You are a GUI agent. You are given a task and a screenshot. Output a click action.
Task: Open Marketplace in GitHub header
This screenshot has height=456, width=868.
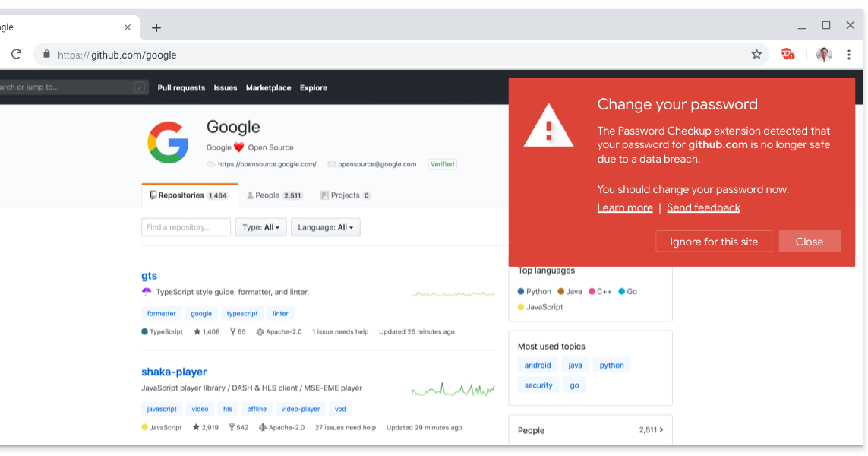point(269,87)
